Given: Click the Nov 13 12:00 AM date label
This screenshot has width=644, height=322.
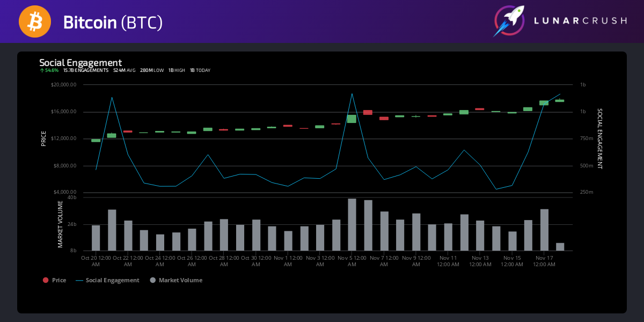Looking at the screenshot, I should tap(480, 261).
